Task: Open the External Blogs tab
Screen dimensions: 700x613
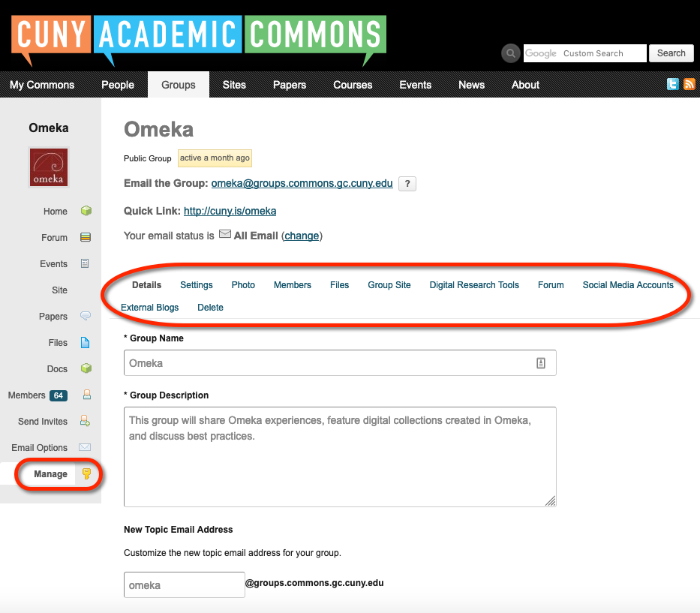Action: (149, 308)
